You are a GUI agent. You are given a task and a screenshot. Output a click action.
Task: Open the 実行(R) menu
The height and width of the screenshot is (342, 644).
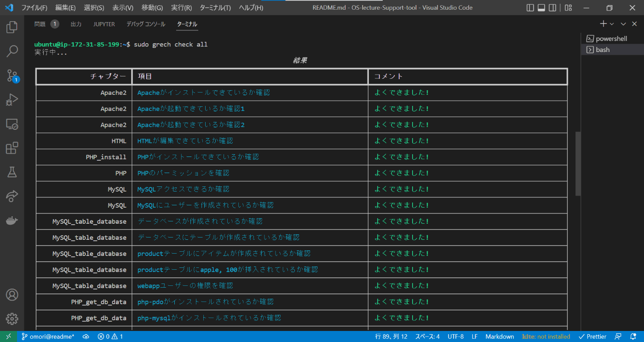[x=181, y=7]
